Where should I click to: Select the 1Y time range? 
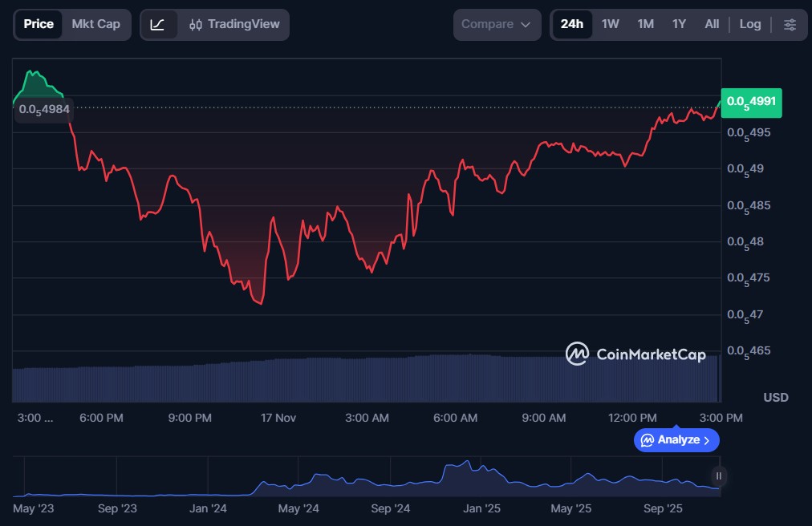[679, 24]
